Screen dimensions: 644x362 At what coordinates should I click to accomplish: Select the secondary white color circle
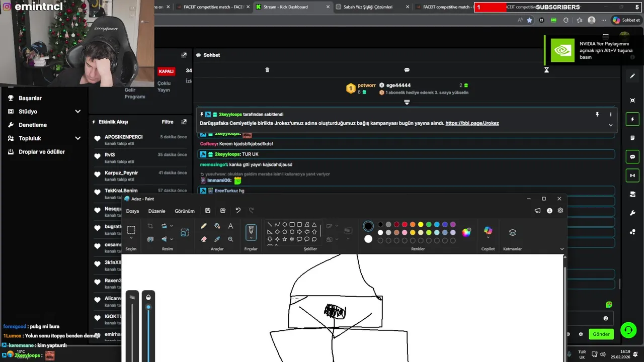[x=368, y=239]
